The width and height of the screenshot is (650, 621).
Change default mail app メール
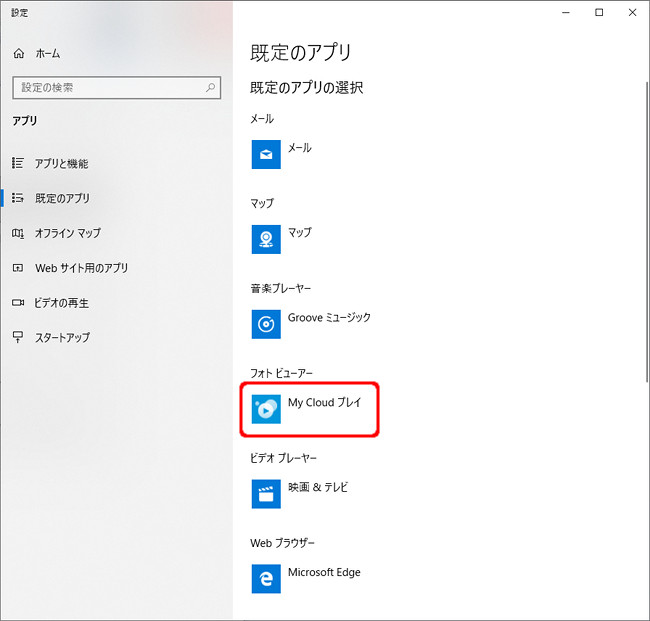(300, 148)
